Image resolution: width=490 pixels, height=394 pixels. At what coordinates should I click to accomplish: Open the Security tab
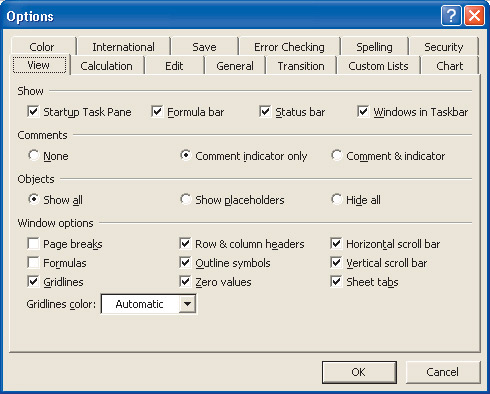(x=444, y=47)
